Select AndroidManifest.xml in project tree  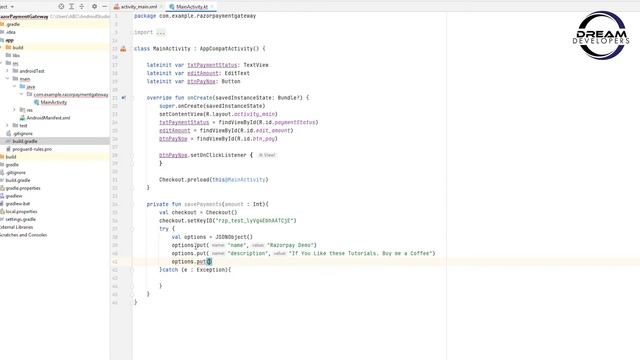click(x=48, y=118)
